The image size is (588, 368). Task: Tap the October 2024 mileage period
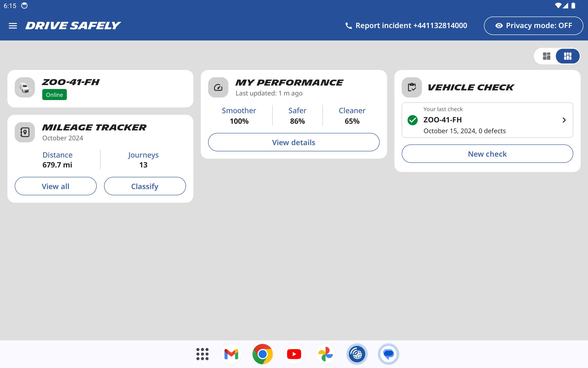coord(63,138)
